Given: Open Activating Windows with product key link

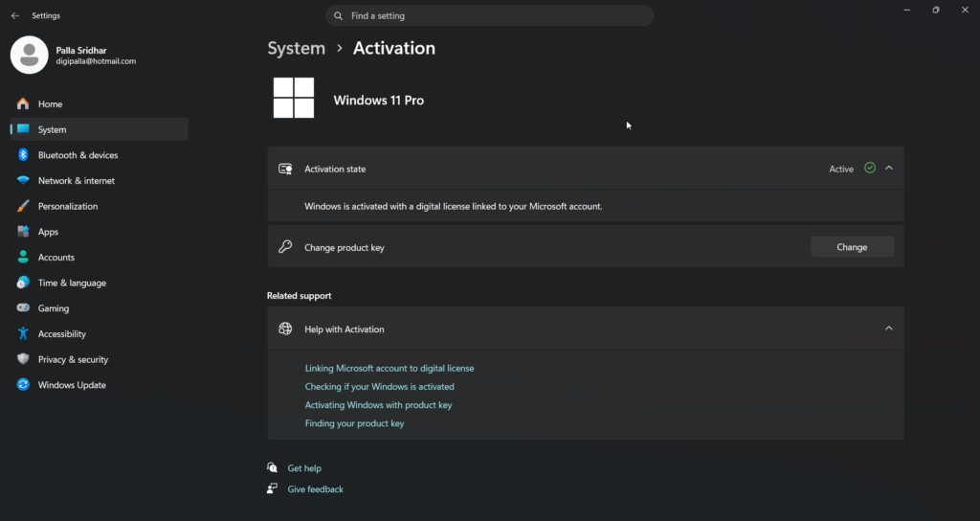Looking at the screenshot, I should click(x=378, y=405).
